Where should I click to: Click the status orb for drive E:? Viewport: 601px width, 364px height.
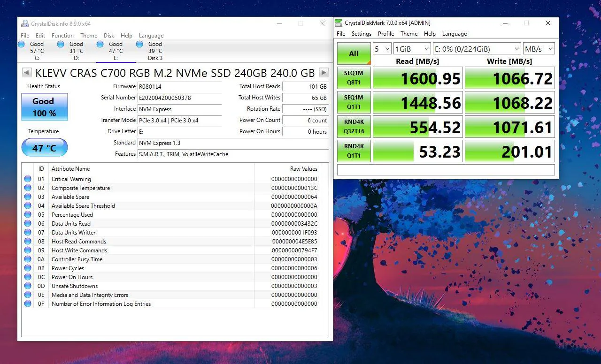(100, 44)
